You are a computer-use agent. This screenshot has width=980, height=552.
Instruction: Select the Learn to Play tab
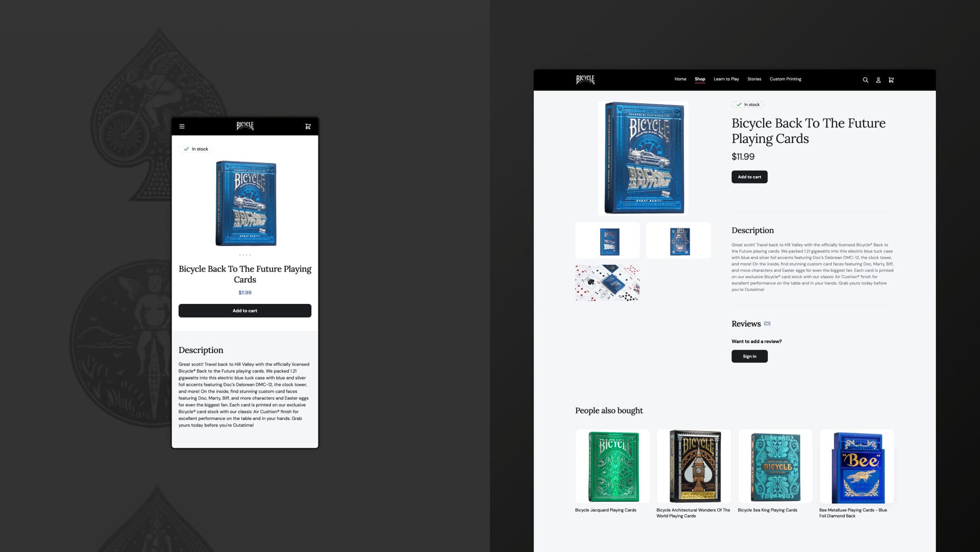[x=726, y=79]
